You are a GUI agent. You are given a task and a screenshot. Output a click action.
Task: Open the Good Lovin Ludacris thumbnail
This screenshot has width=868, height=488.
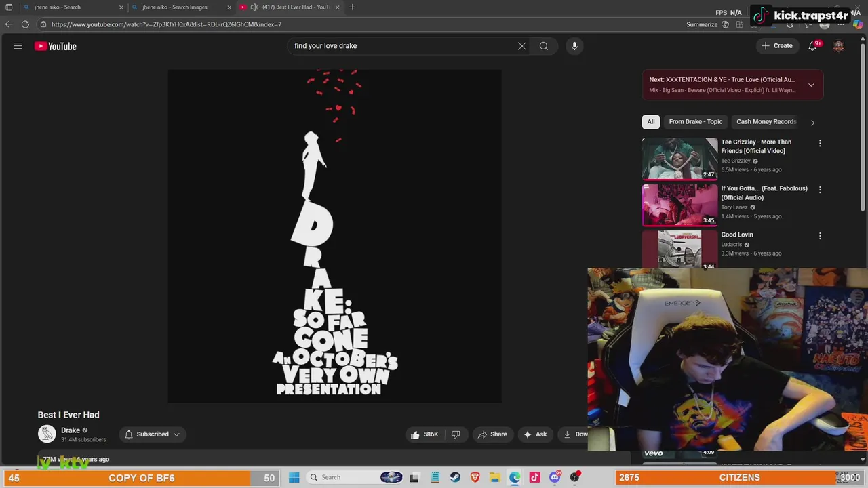679,249
